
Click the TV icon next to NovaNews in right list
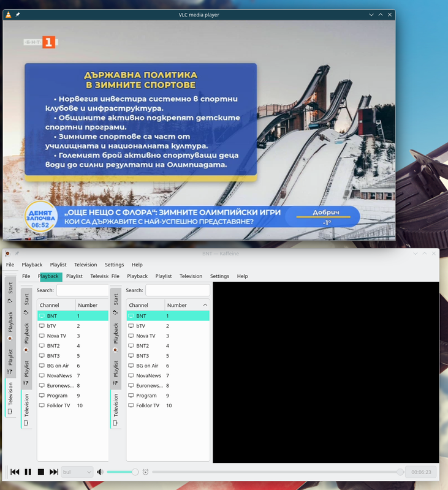pos(131,375)
